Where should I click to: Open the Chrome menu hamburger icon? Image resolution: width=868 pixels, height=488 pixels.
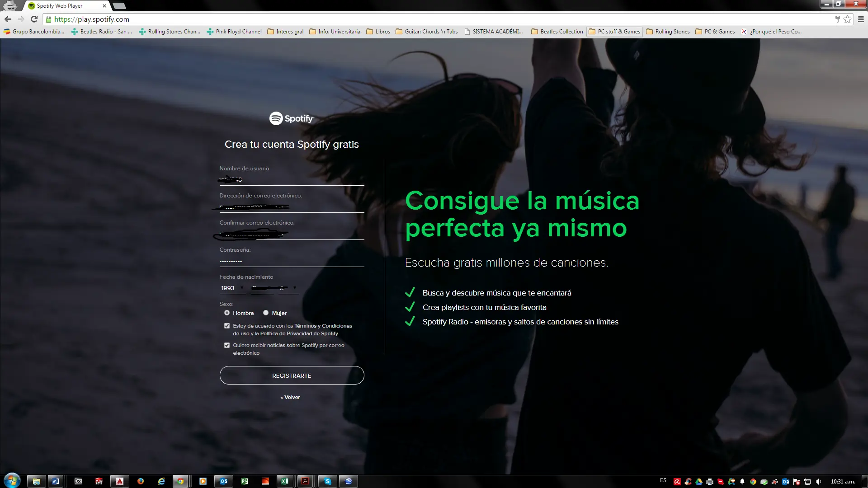tap(861, 19)
